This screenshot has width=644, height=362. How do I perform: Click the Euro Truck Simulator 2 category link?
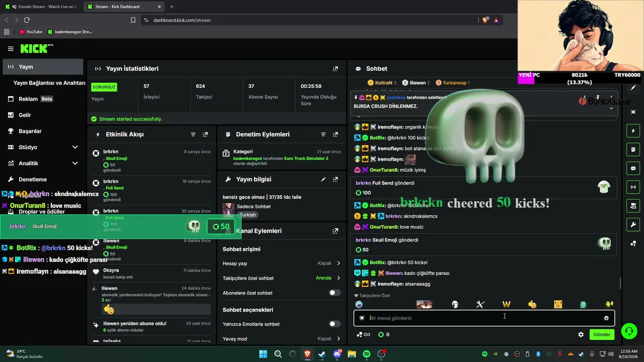pyautogui.click(x=306, y=158)
